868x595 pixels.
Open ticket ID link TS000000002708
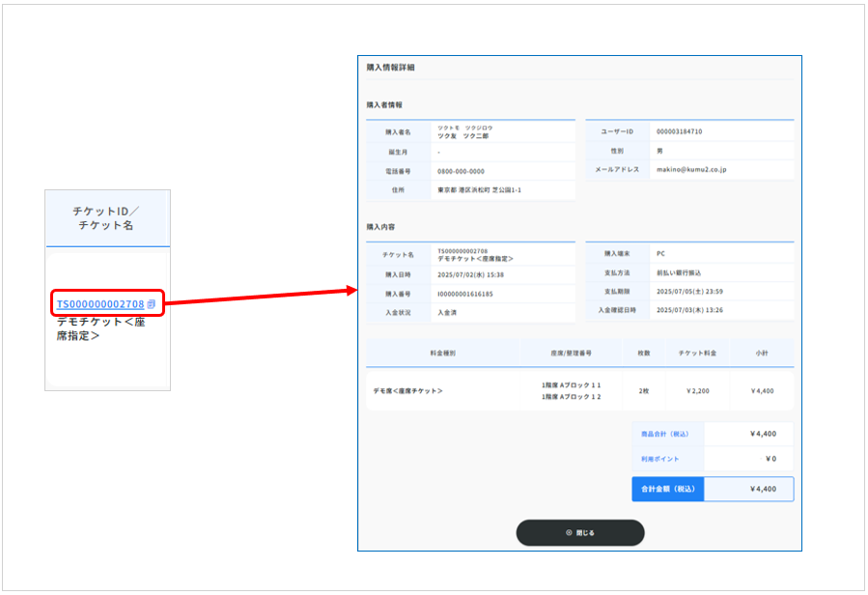[99, 304]
